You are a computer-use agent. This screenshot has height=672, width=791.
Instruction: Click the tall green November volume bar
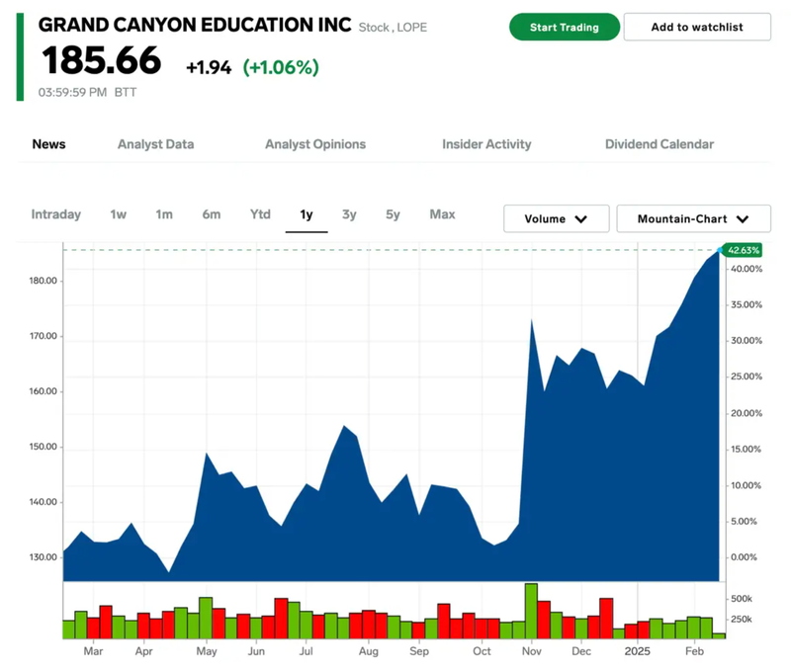[x=531, y=611]
